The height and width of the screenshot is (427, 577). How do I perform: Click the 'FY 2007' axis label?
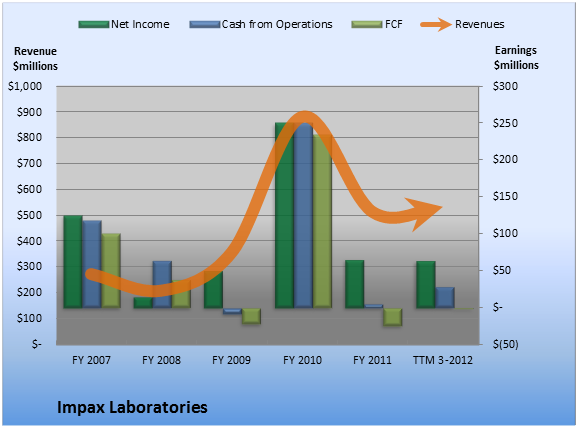click(x=91, y=360)
